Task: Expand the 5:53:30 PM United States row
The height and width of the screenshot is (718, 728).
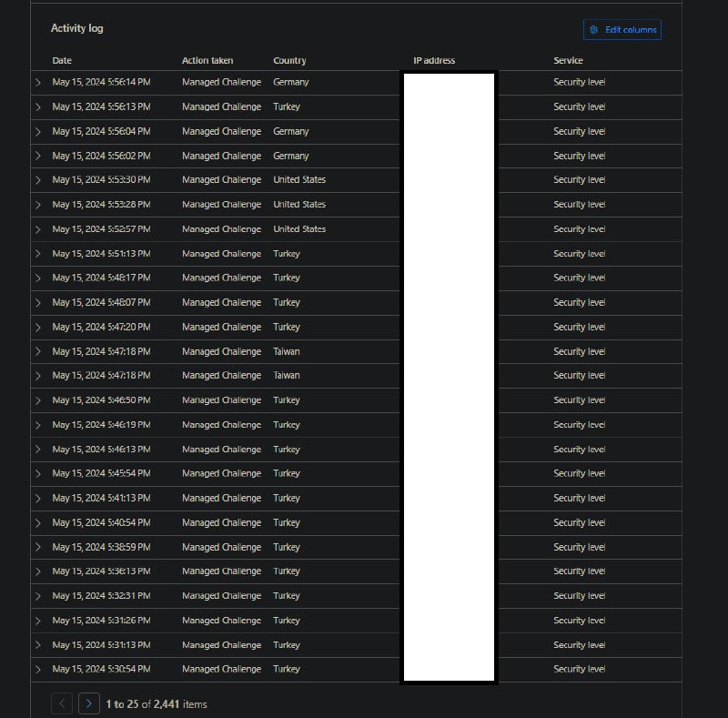Action: (38, 180)
